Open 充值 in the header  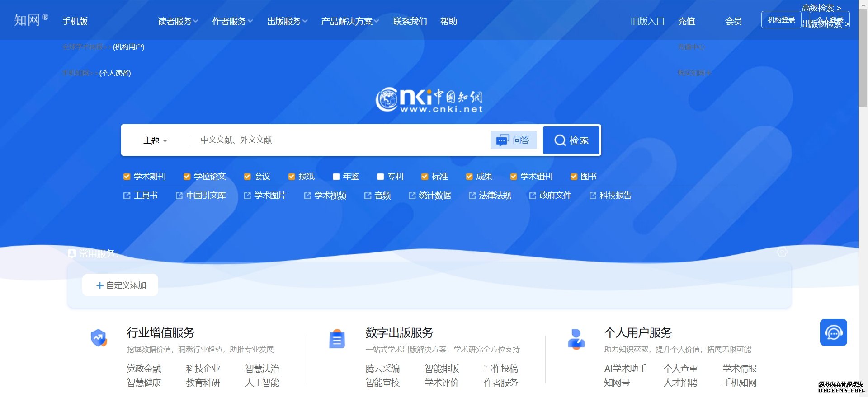click(x=686, y=21)
